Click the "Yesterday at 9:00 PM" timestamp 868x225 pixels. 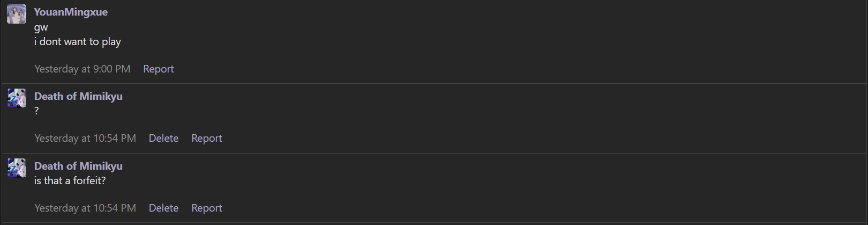82,69
